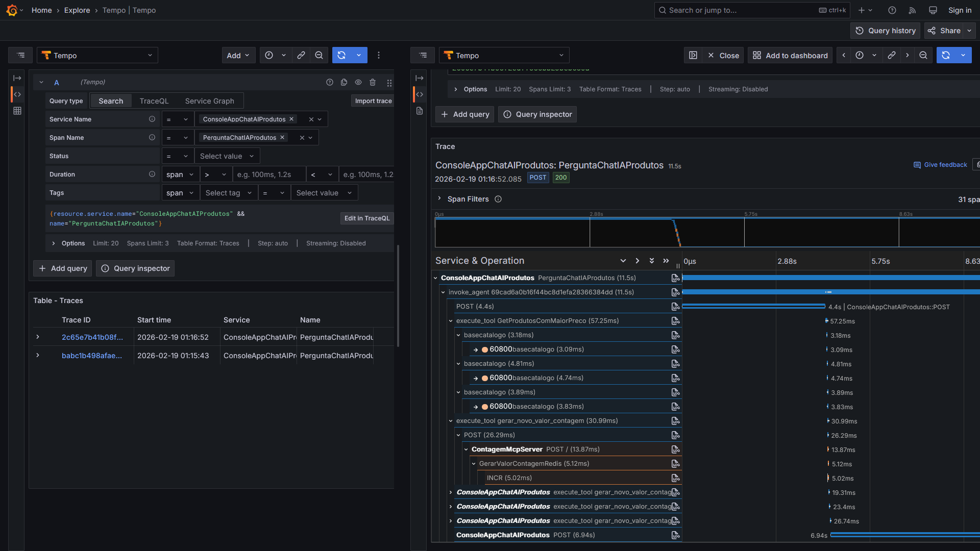
Task: Click Import trace button
Action: tap(373, 101)
